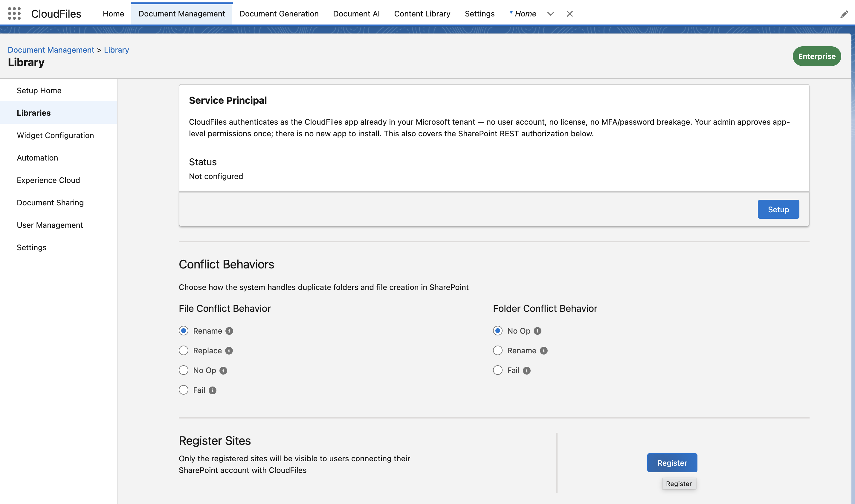Select Rename under Folder Conflict Behavior
Viewport: 855px width, 504px height.
click(x=497, y=350)
